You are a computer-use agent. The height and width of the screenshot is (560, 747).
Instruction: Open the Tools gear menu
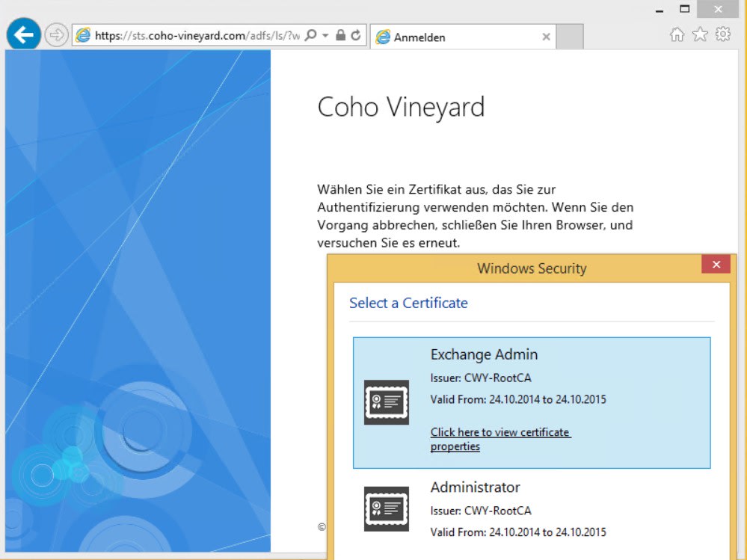[720, 34]
